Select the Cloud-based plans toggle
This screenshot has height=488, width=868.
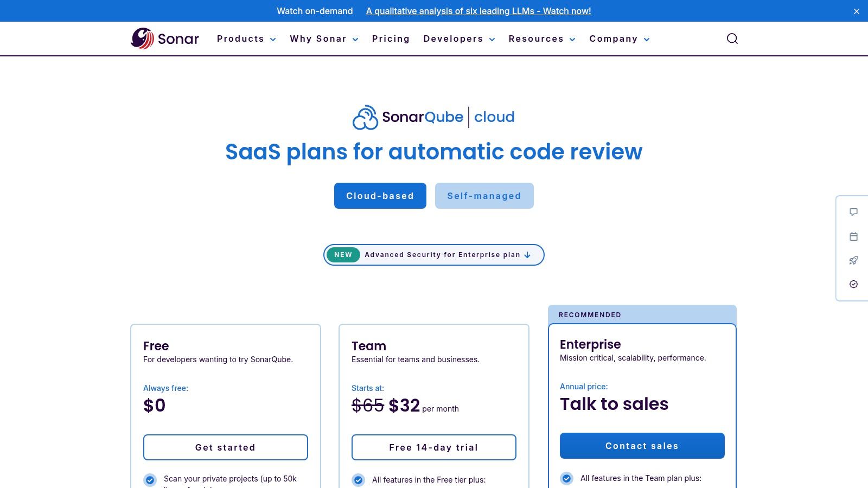point(380,196)
